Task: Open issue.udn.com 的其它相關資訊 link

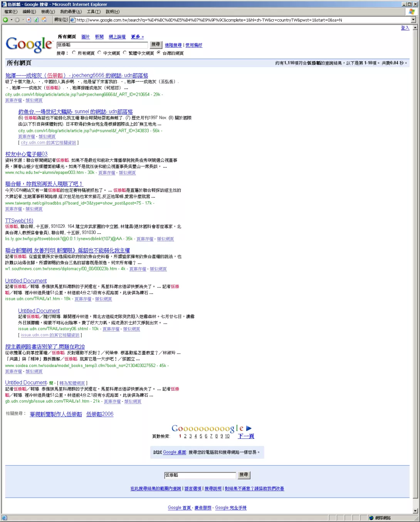Action: (50, 335)
